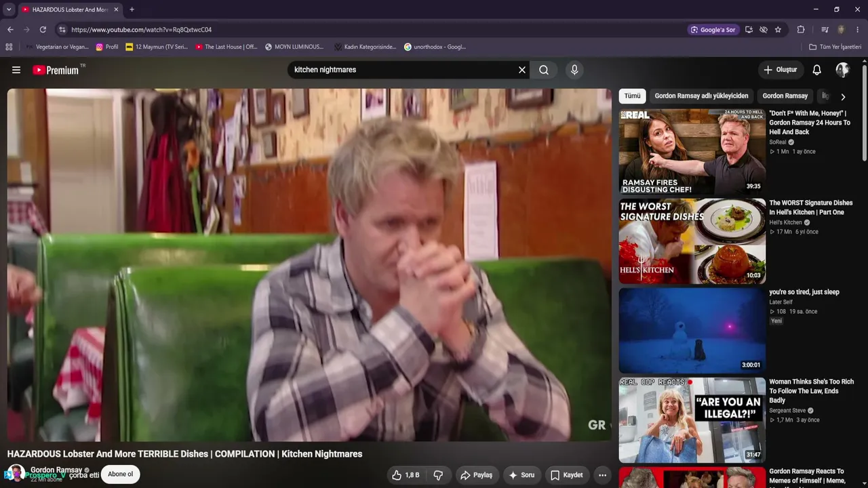This screenshot has width=868, height=488.
Task: Open media controls icon in Chrome toolbar
Action: click(x=825, y=30)
